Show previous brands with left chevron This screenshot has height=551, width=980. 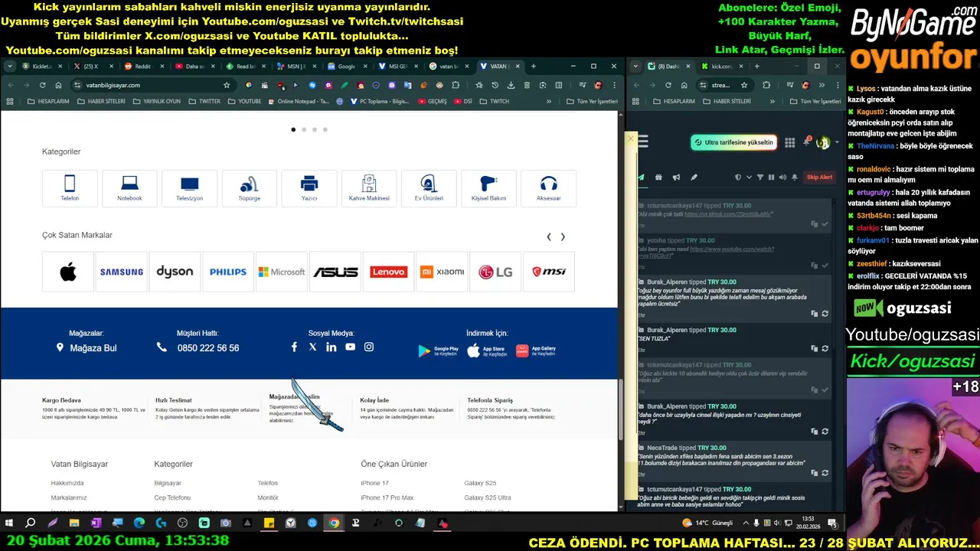(549, 237)
